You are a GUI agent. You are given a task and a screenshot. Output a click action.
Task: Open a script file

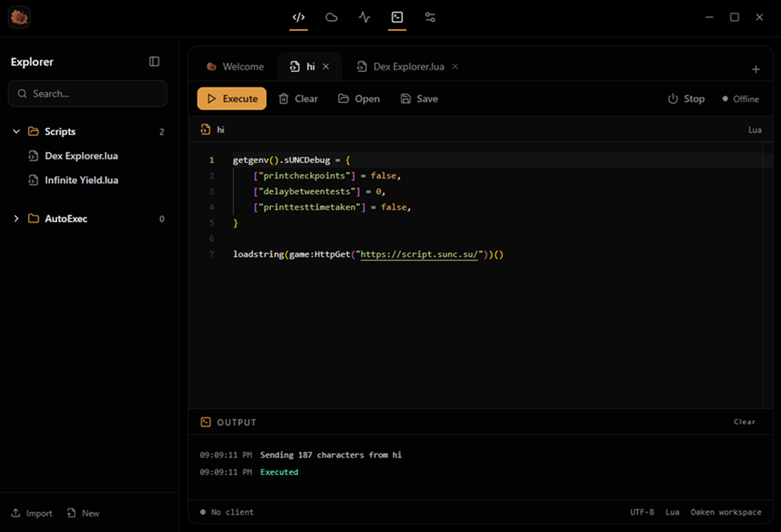pyautogui.click(x=359, y=99)
